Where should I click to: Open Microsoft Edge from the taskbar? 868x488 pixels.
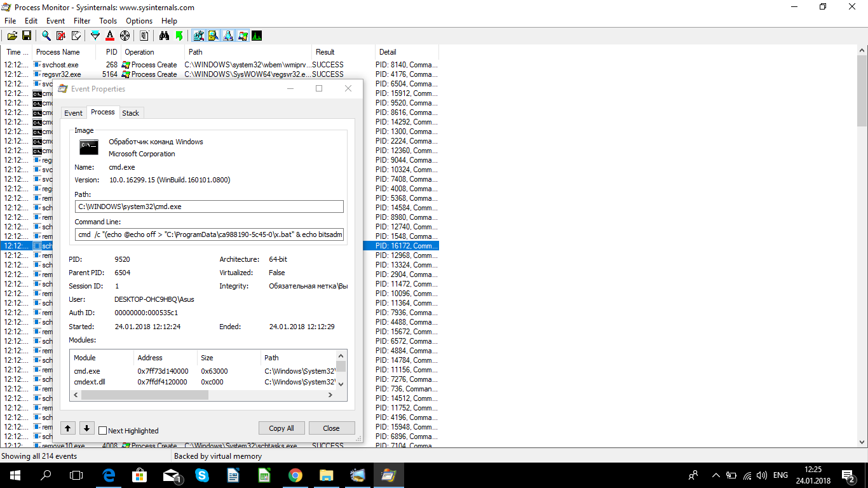(x=108, y=475)
